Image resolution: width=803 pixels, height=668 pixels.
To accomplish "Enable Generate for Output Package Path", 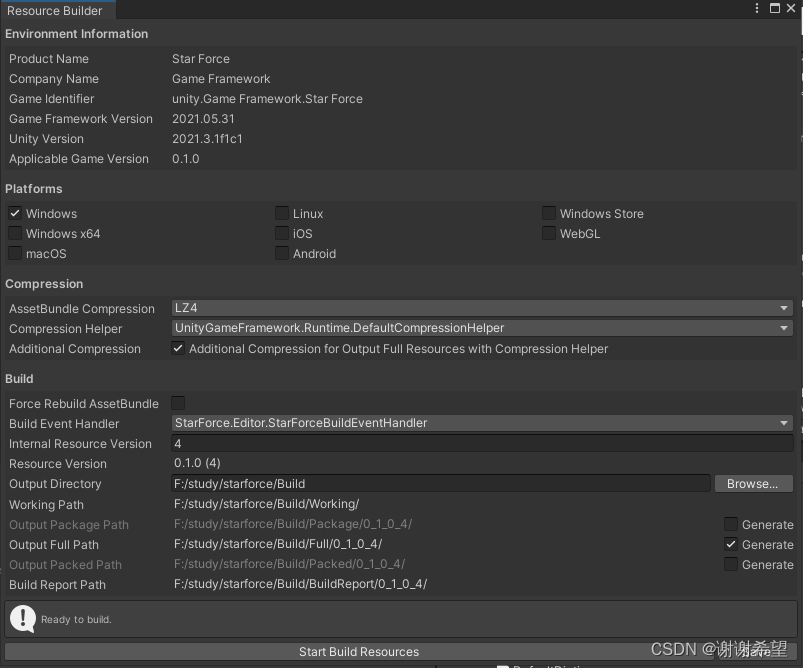I will coord(730,524).
